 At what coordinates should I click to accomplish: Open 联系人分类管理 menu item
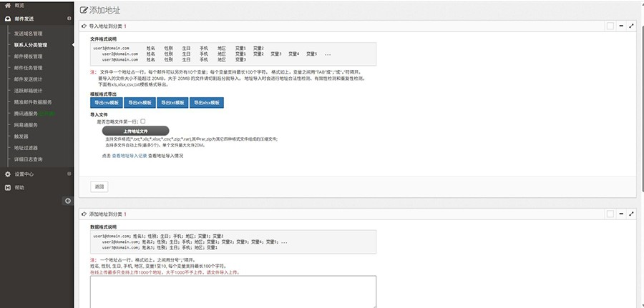click(x=30, y=45)
